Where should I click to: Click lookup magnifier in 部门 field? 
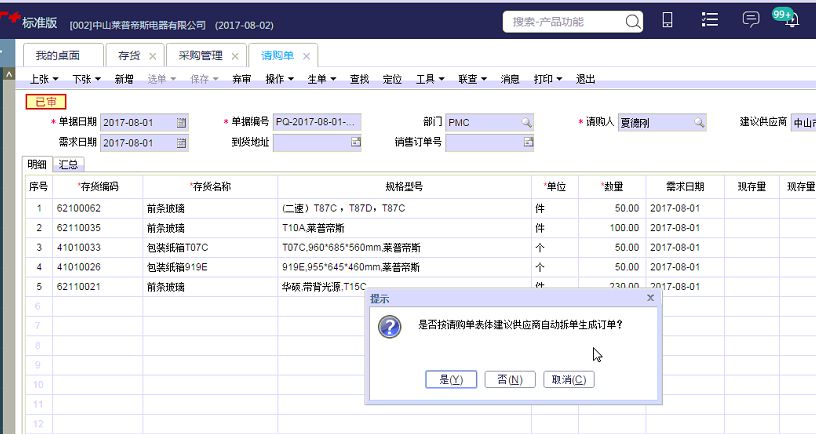pos(526,122)
